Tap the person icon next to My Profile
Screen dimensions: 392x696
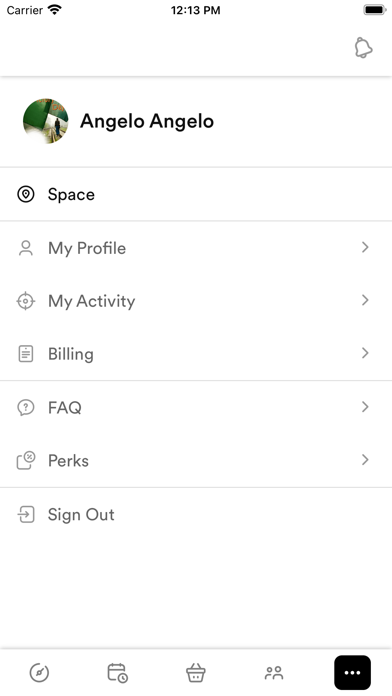click(26, 248)
